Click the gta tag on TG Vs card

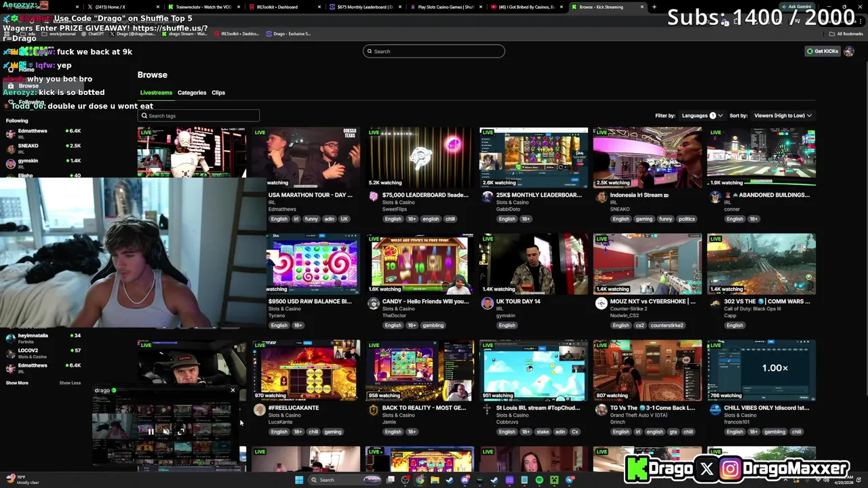[x=673, y=432]
